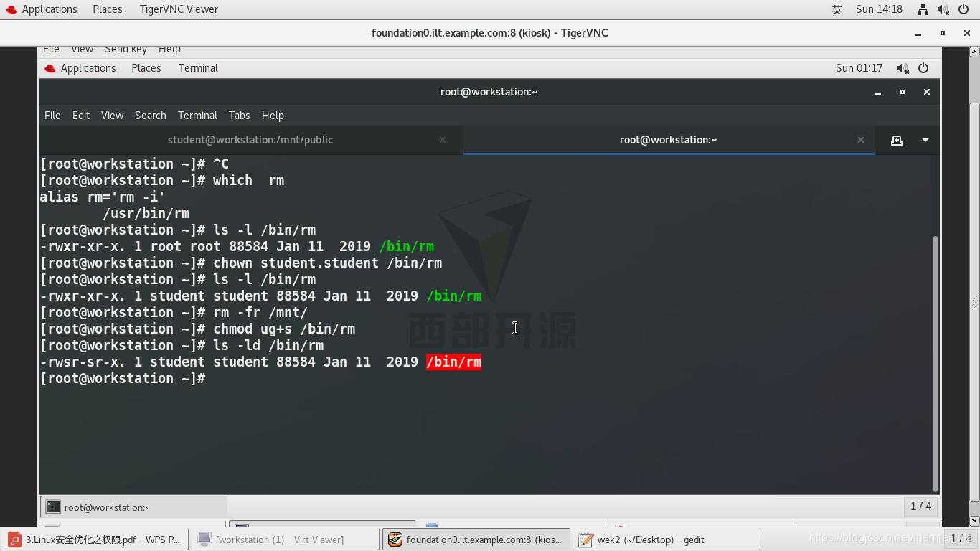Click the 'chown student.student /bin/rm' command line
This screenshot has width=980, height=551.
click(x=241, y=263)
